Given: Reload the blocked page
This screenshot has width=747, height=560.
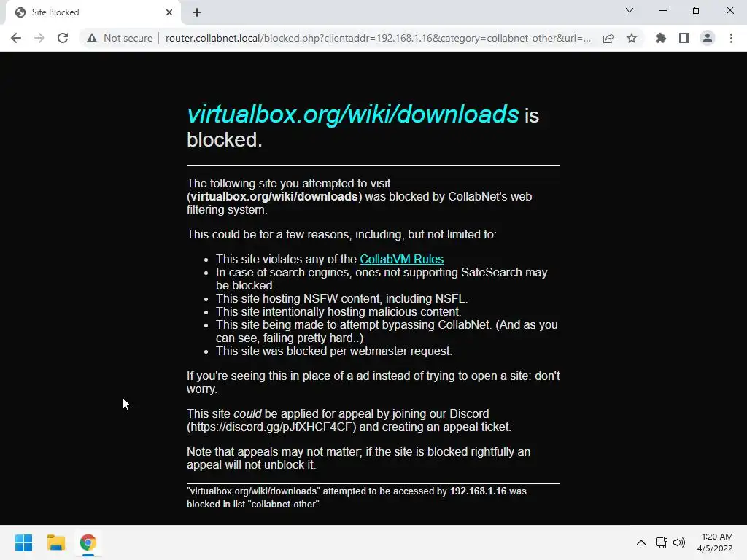Looking at the screenshot, I should pos(63,38).
